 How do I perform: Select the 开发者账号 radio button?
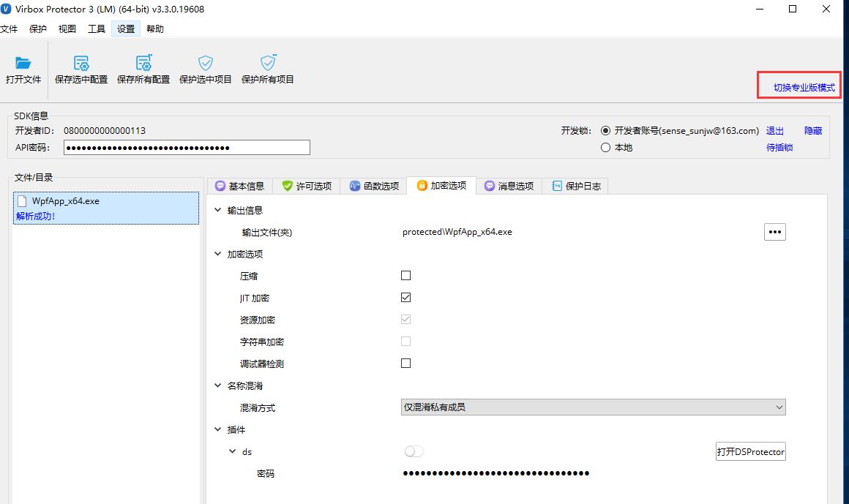(605, 130)
